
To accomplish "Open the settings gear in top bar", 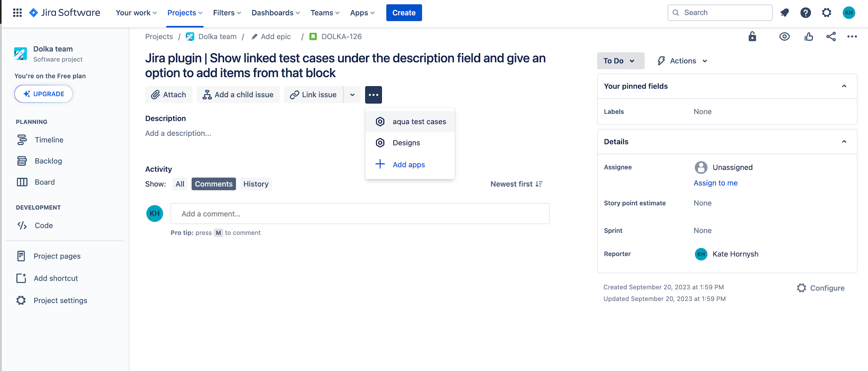I will click(x=827, y=13).
